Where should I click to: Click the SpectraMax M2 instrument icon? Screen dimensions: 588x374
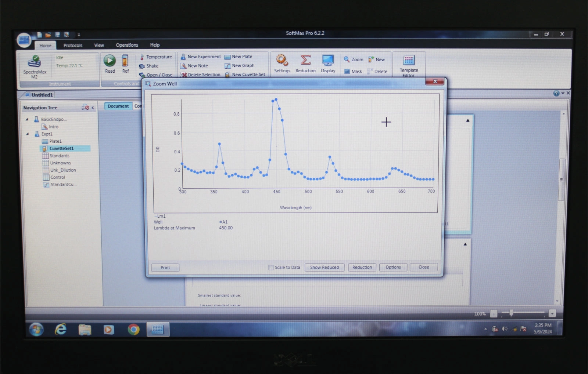coord(35,62)
